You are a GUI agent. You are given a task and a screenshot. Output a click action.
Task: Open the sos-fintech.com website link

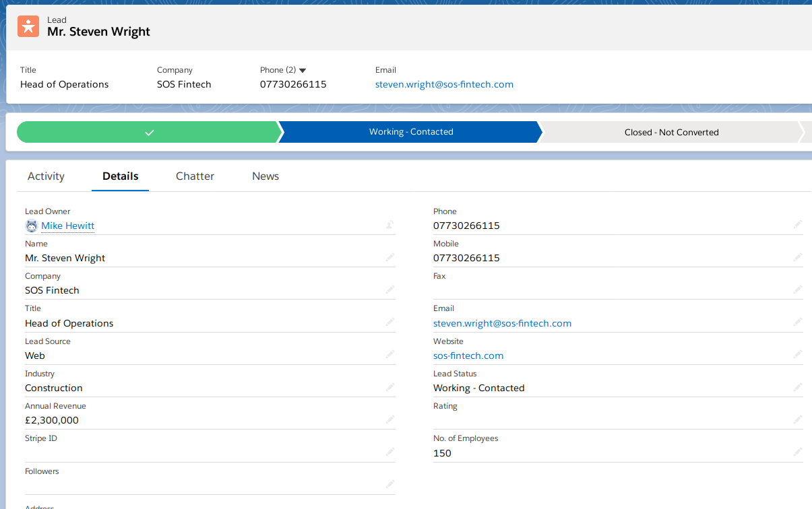coord(468,355)
